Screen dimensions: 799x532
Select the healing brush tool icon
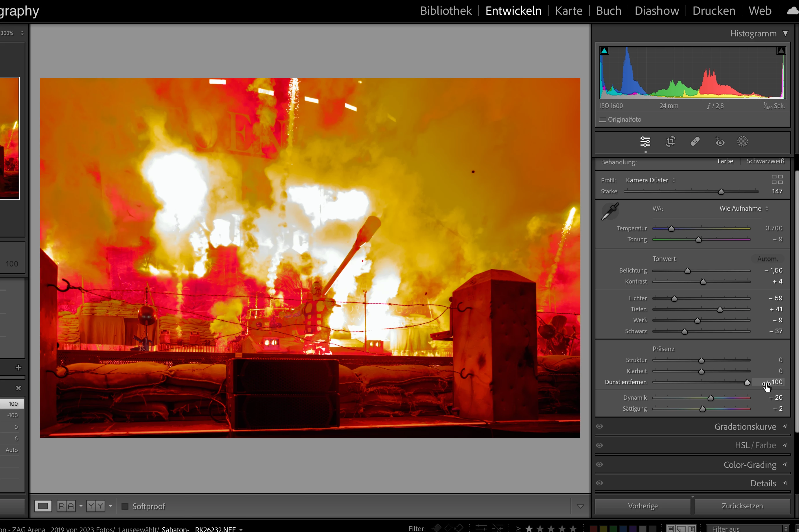point(695,142)
